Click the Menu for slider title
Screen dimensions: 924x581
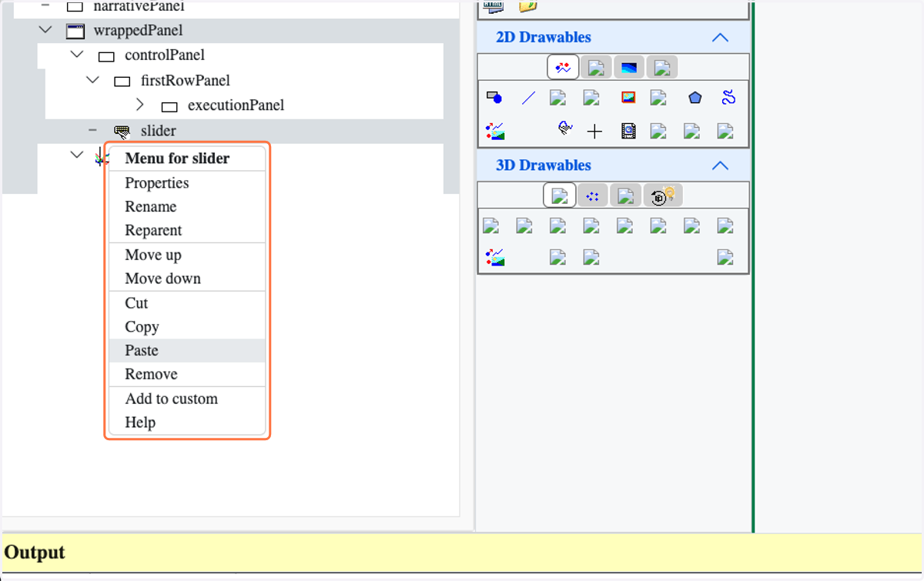177,159
